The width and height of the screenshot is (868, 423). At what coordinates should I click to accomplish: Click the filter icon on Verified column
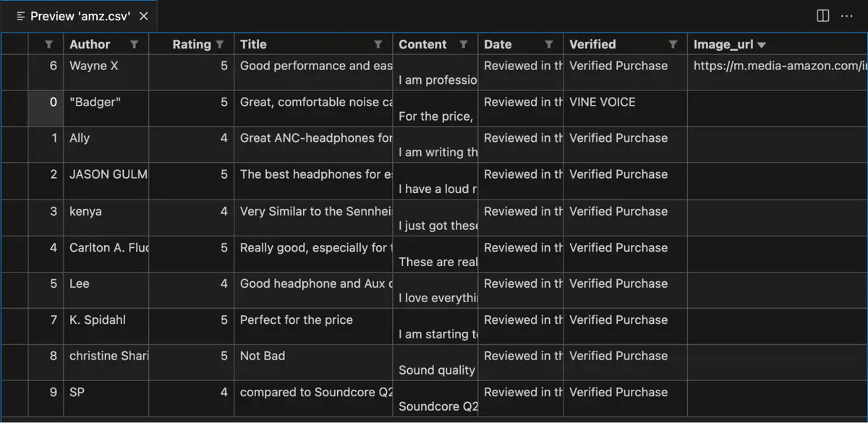[673, 45]
